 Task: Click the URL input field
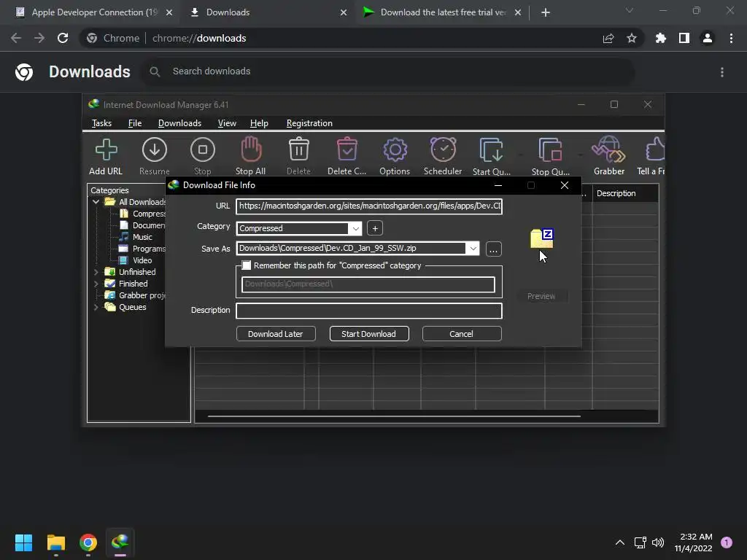[x=369, y=206]
